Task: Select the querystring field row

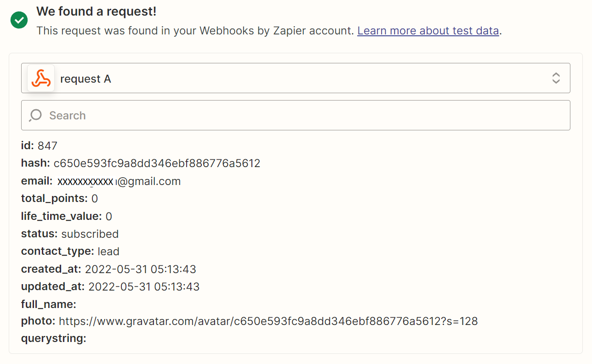Action: pos(54,339)
